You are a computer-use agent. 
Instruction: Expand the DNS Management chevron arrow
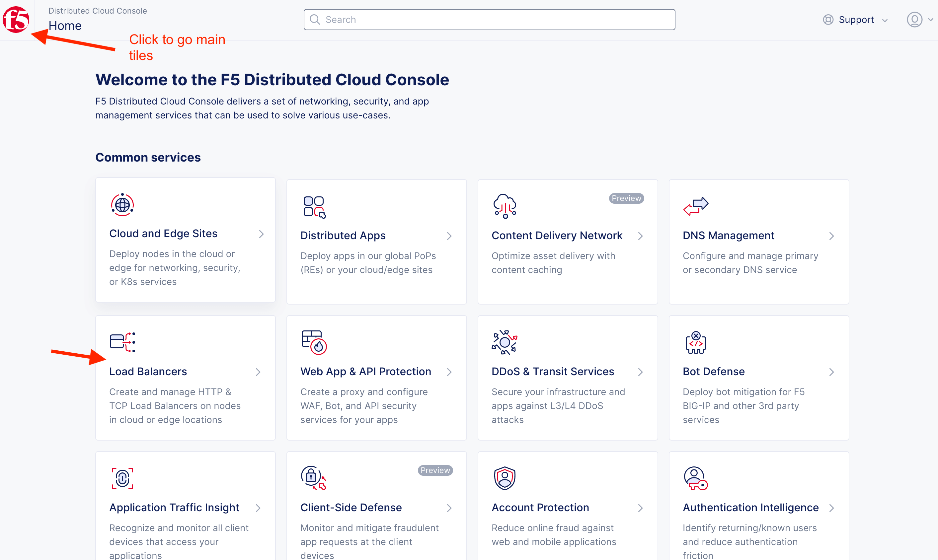point(831,236)
